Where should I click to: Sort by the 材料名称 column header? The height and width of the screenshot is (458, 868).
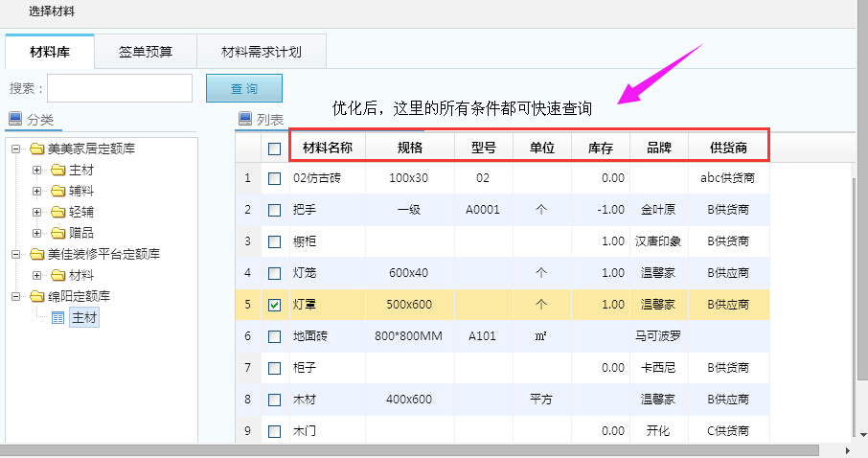[x=328, y=148]
